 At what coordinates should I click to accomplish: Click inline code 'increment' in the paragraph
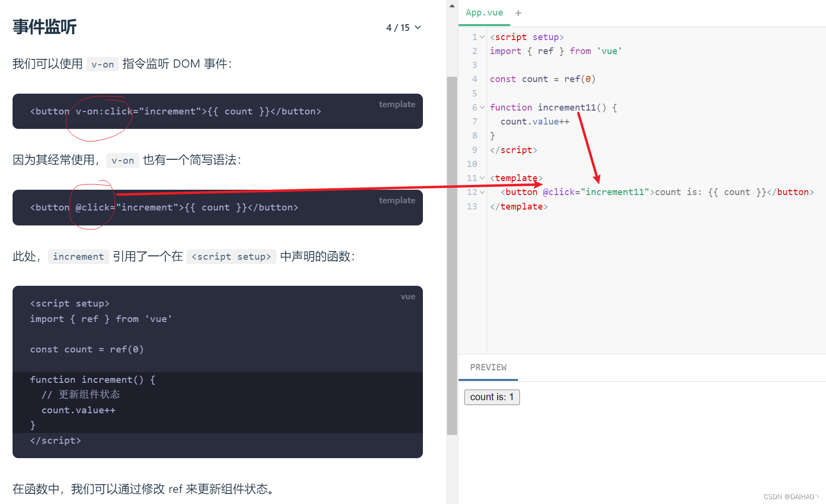(78, 256)
